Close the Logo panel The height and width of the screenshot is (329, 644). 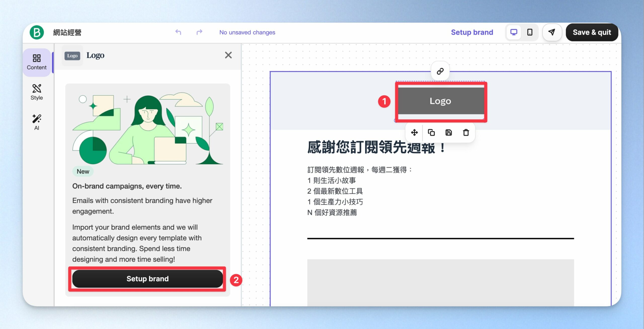point(228,55)
